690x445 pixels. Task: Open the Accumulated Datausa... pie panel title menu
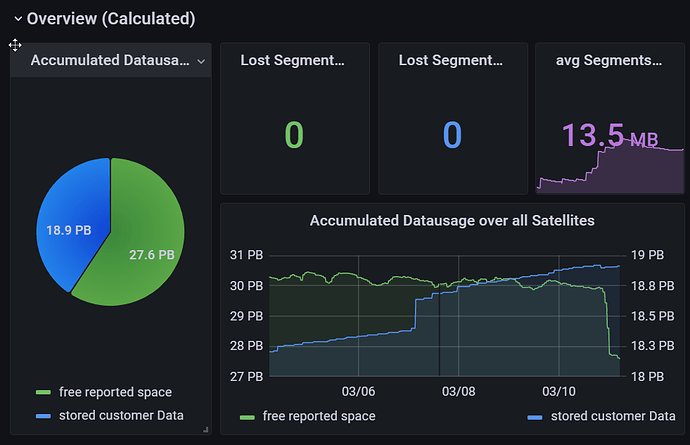pos(110,61)
